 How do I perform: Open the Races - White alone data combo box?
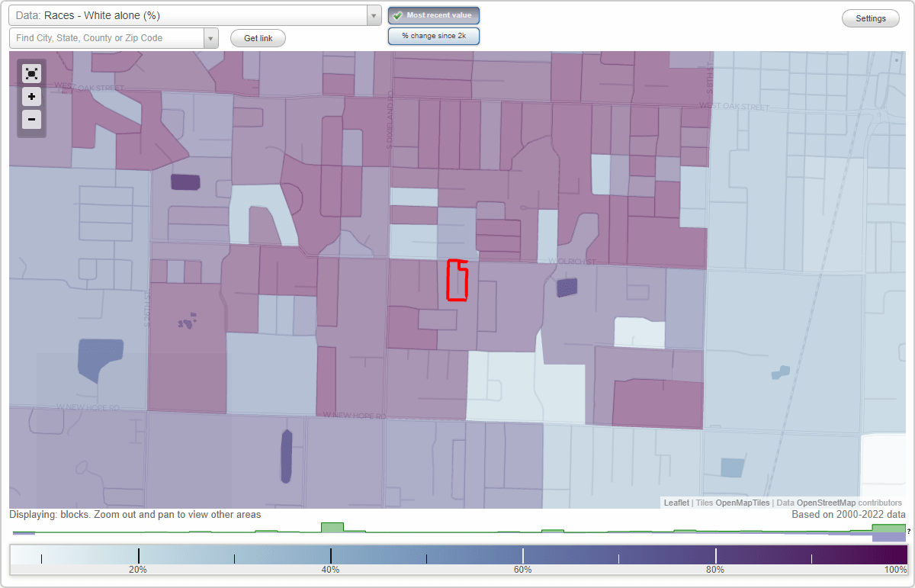pyautogui.click(x=195, y=15)
